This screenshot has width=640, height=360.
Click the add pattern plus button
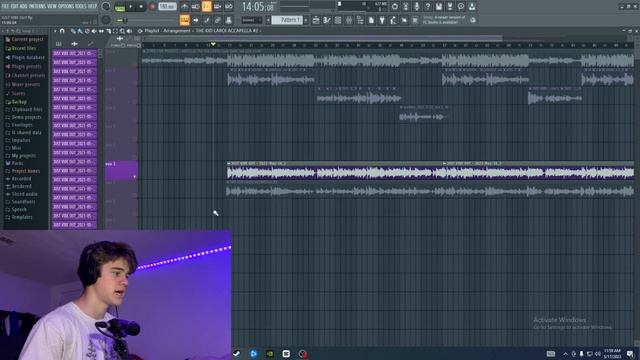[x=306, y=20]
